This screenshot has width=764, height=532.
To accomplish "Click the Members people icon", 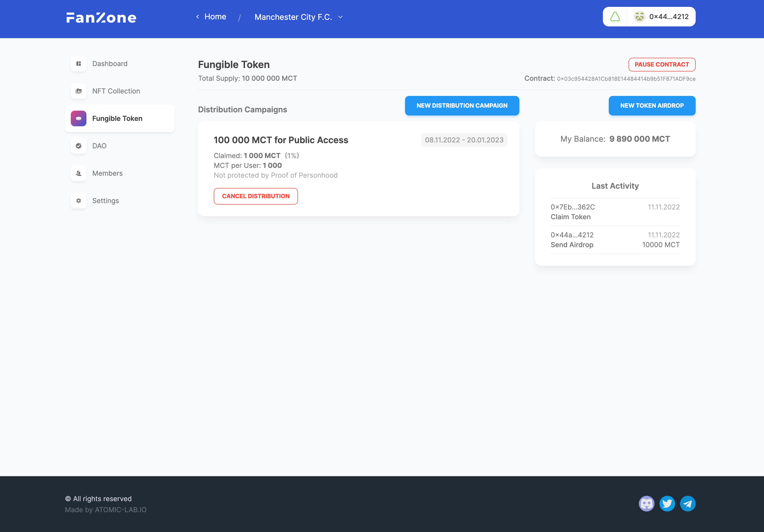I will pyautogui.click(x=79, y=173).
